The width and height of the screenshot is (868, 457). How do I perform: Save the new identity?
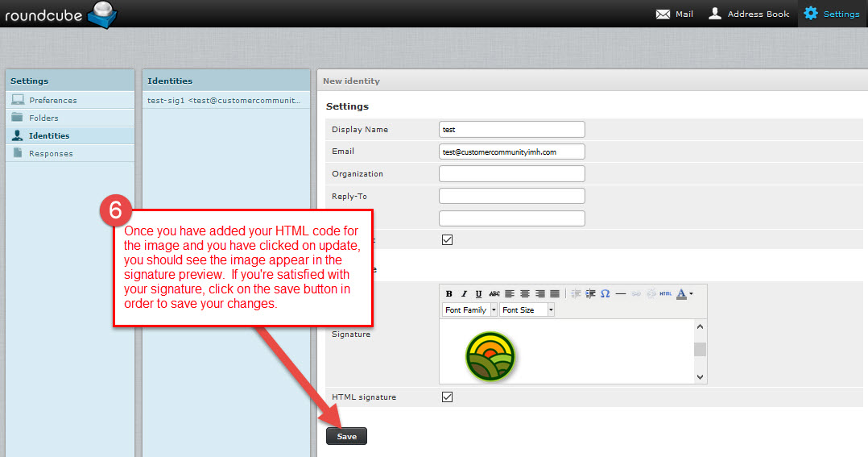tap(346, 436)
